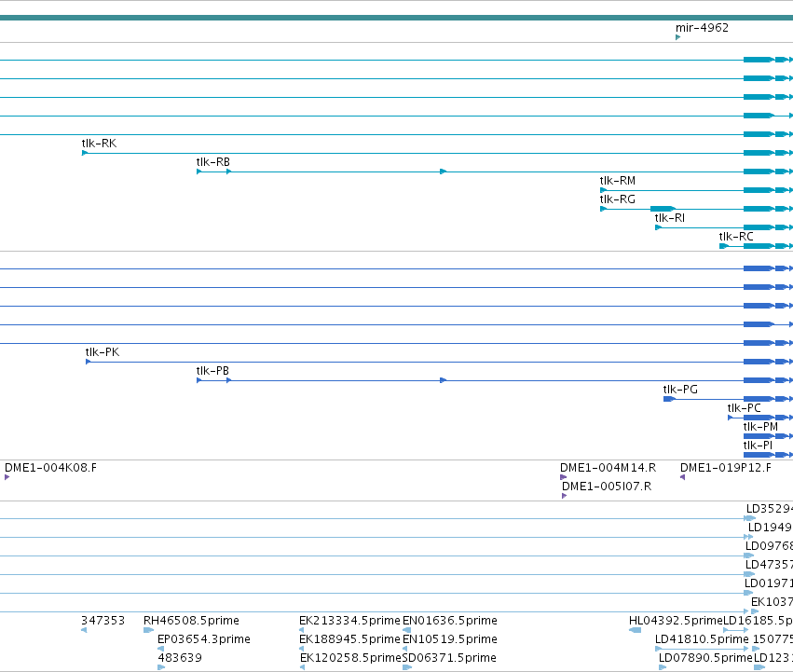The image size is (793, 672).
Task: Click the tlk-RM transcript start arrow
Action: coord(603,190)
